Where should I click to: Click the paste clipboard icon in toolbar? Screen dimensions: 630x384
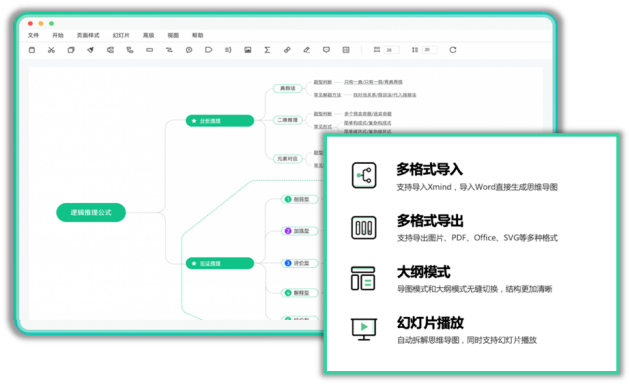coord(32,50)
